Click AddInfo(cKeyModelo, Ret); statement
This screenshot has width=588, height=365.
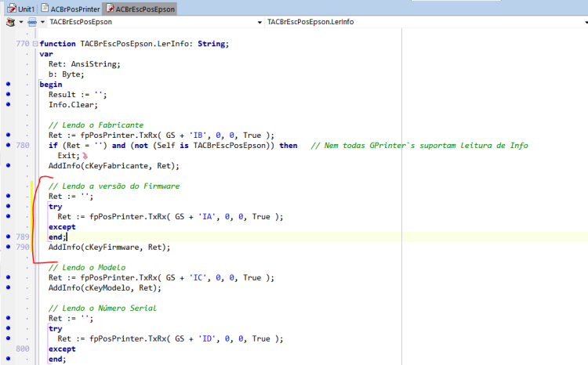(x=104, y=287)
